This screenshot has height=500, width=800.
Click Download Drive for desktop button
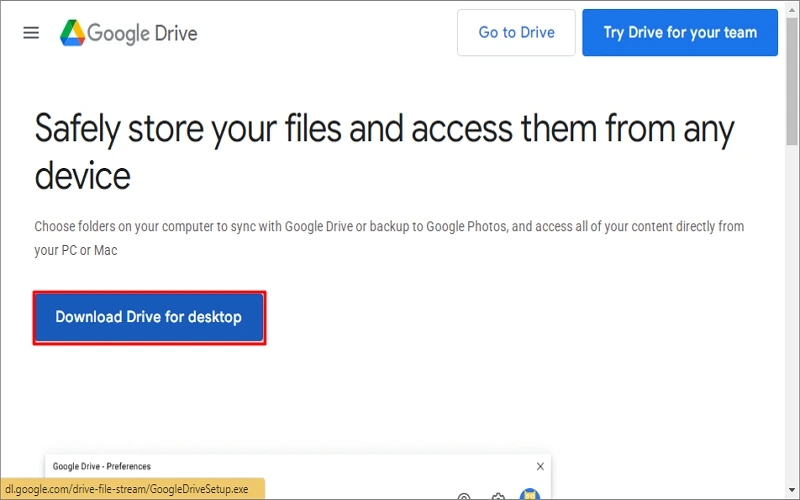[149, 317]
